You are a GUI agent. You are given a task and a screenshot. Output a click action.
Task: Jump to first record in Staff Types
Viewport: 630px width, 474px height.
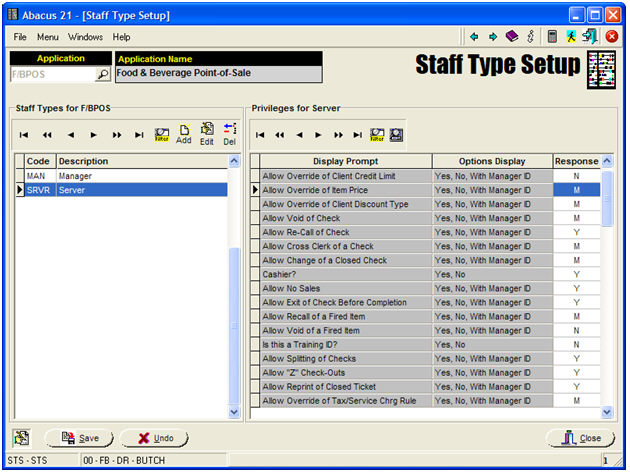pos(24,134)
